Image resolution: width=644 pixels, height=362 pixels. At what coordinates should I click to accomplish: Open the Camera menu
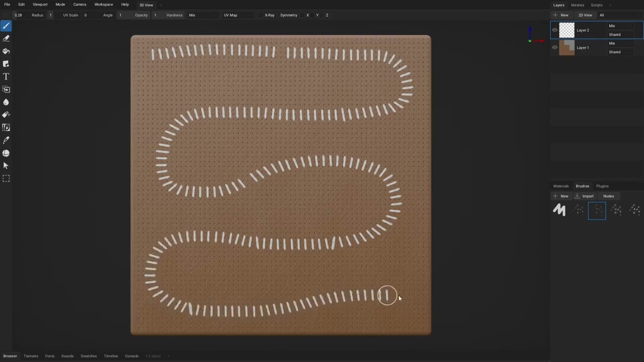pyautogui.click(x=79, y=5)
